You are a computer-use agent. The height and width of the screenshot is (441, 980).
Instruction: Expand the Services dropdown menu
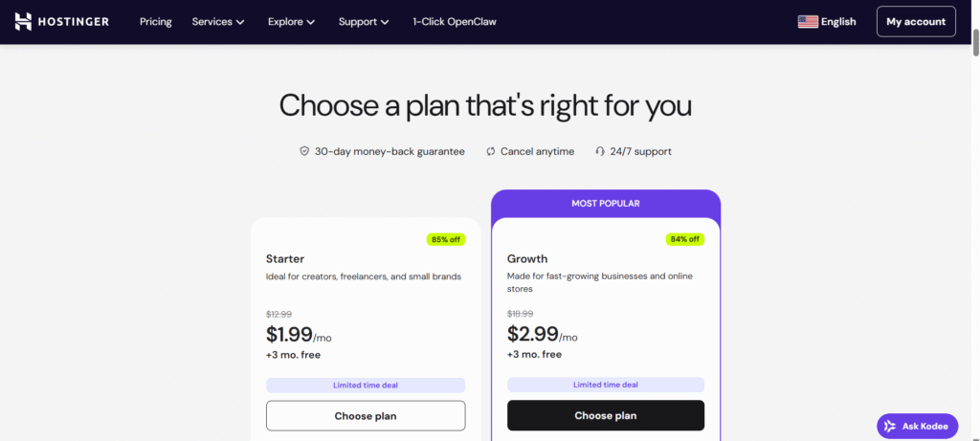(x=218, y=21)
